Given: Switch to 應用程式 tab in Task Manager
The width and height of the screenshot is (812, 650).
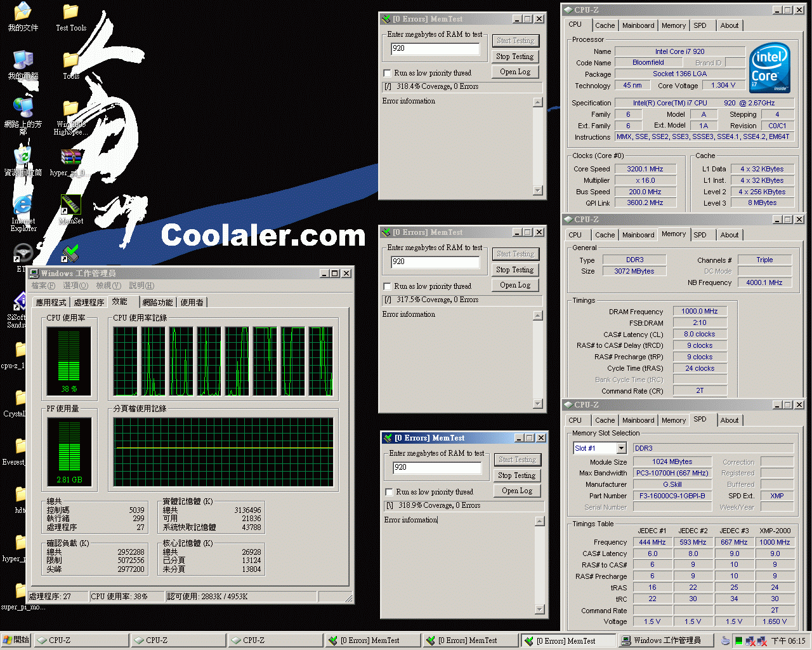Looking at the screenshot, I should (51, 303).
